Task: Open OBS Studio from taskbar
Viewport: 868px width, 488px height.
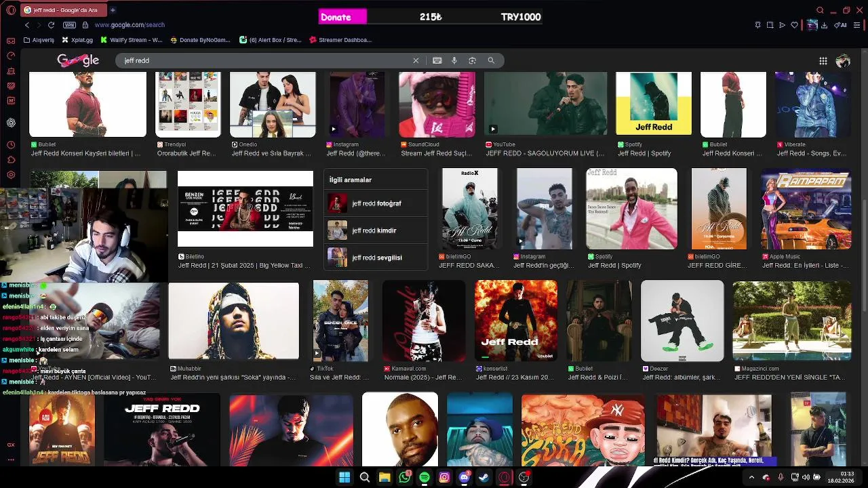Action: pos(524,477)
